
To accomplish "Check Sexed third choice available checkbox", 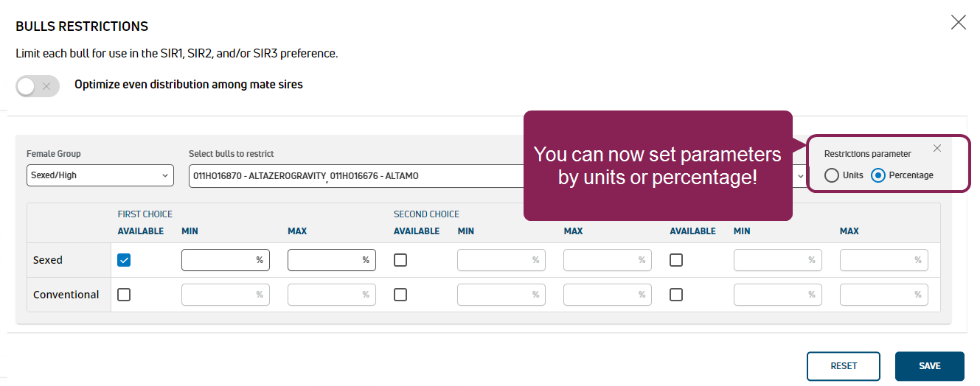I will [676, 260].
